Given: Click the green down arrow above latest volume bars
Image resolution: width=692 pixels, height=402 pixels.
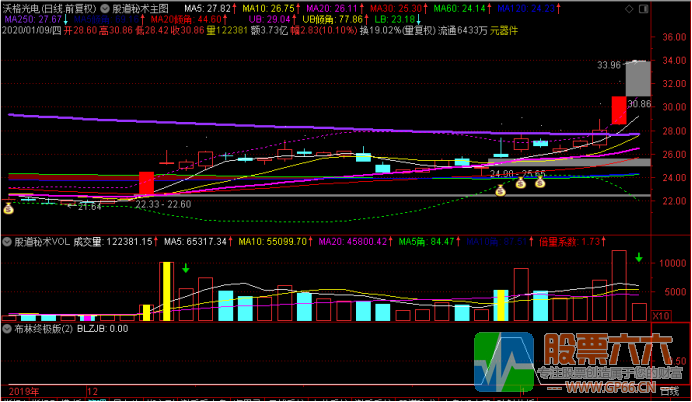Looking at the screenshot, I should (639, 258).
